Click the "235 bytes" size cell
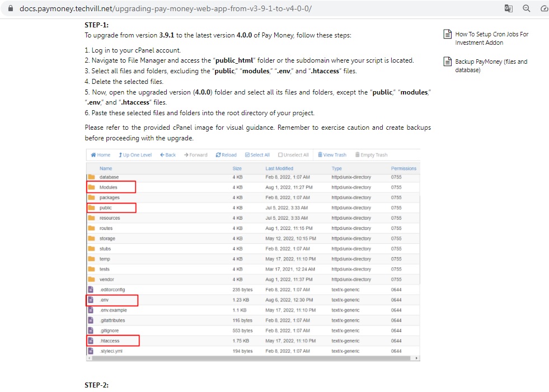 pyautogui.click(x=242, y=290)
